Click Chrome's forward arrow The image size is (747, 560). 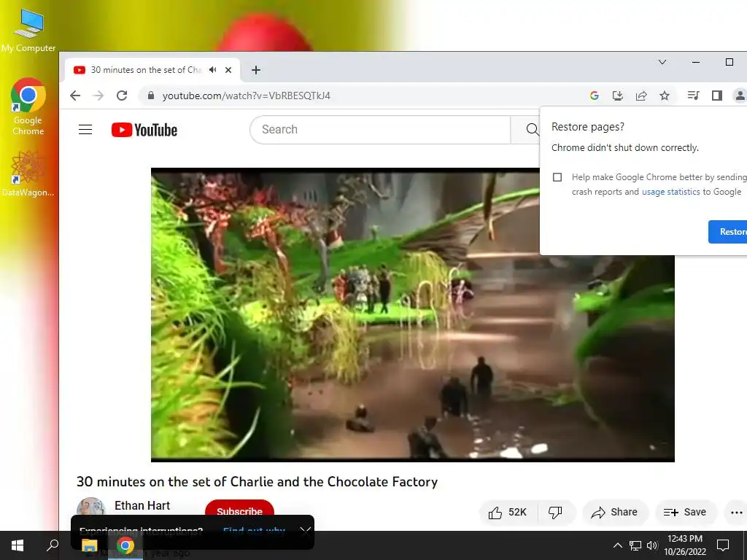(98, 96)
